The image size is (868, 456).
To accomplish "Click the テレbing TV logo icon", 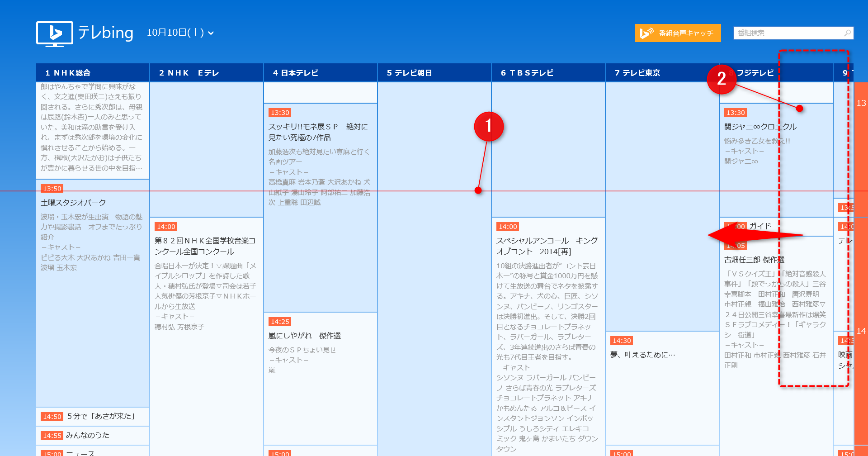I will pos(55,34).
